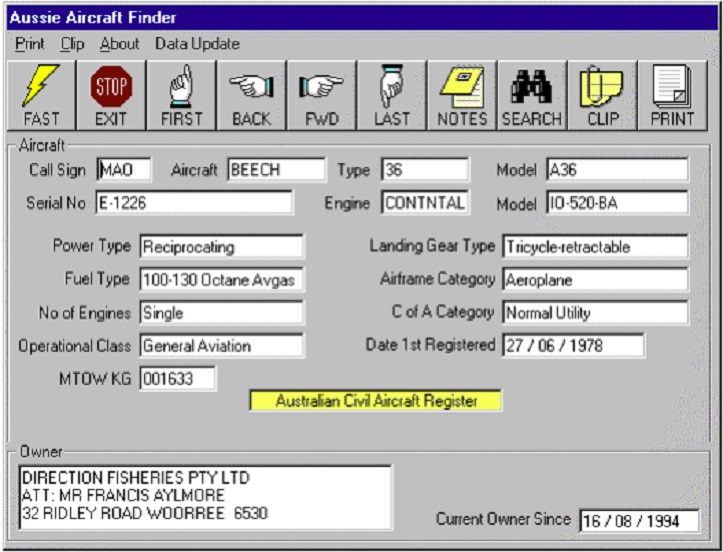The image size is (723, 552).
Task: Open the Data Update menu
Action: 197,44
